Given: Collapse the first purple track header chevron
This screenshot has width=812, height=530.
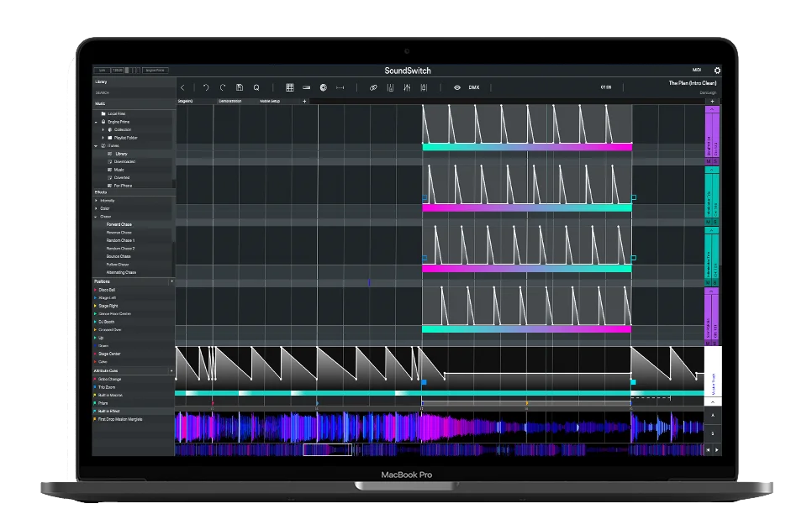Looking at the screenshot, I should (712, 110).
